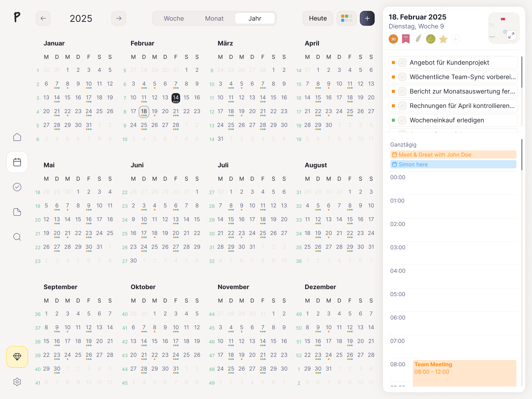Select the Calendar icon in sidebar

click(17, 162)
